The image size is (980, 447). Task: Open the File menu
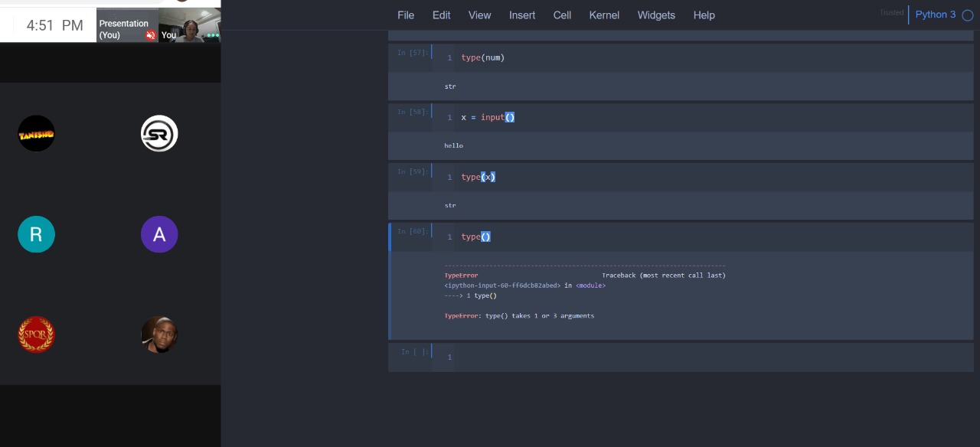(406, 15)
